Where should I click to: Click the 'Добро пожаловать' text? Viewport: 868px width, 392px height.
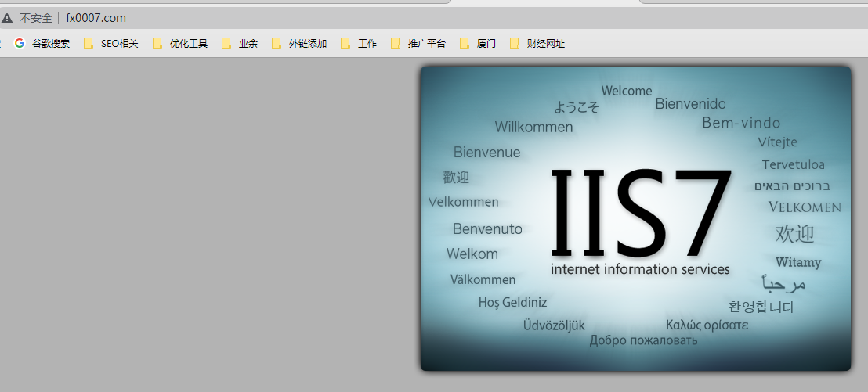point(643,340)
